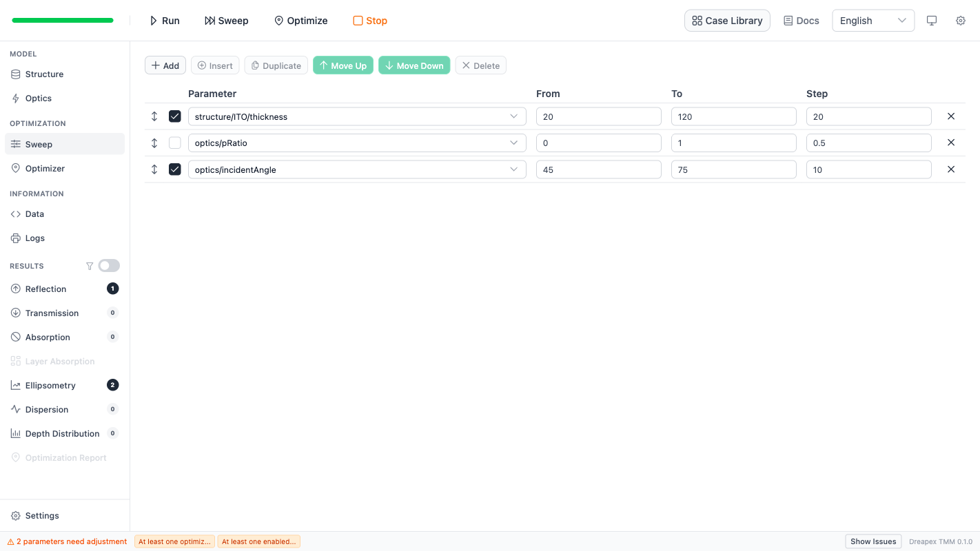Open the English language dropdown

pyautogui.click(x=872, y=21)
